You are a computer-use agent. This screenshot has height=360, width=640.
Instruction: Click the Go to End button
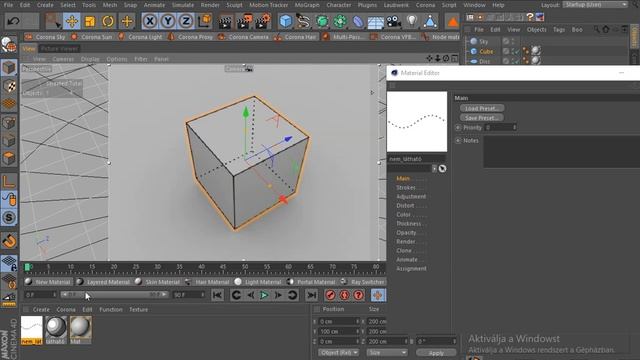click(311, 295)
